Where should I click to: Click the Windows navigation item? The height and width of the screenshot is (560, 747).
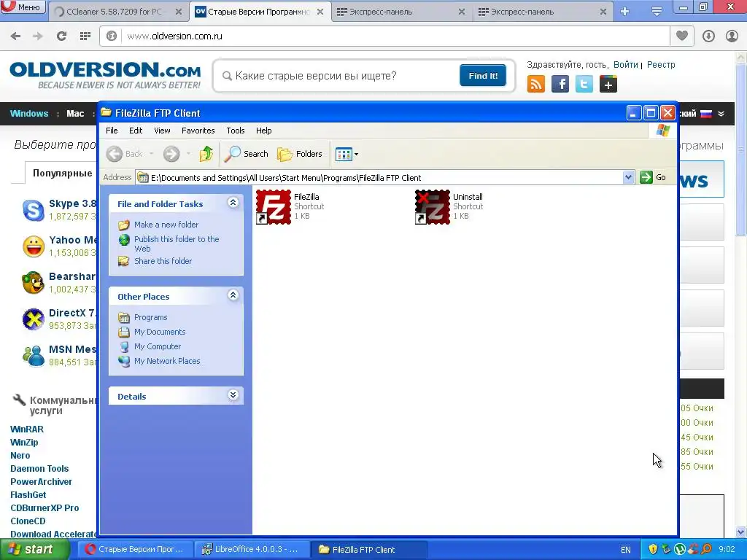coord(29,113)
